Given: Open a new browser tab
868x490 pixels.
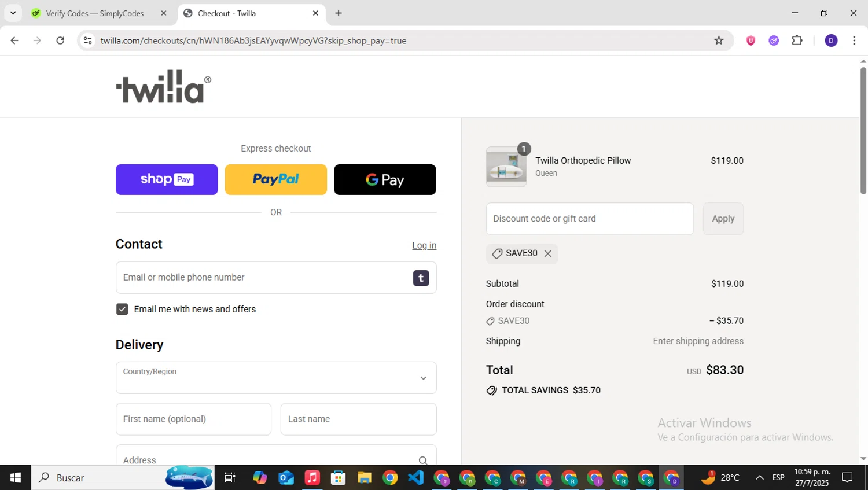Looking at the screenshot, I should pos(339,13).
